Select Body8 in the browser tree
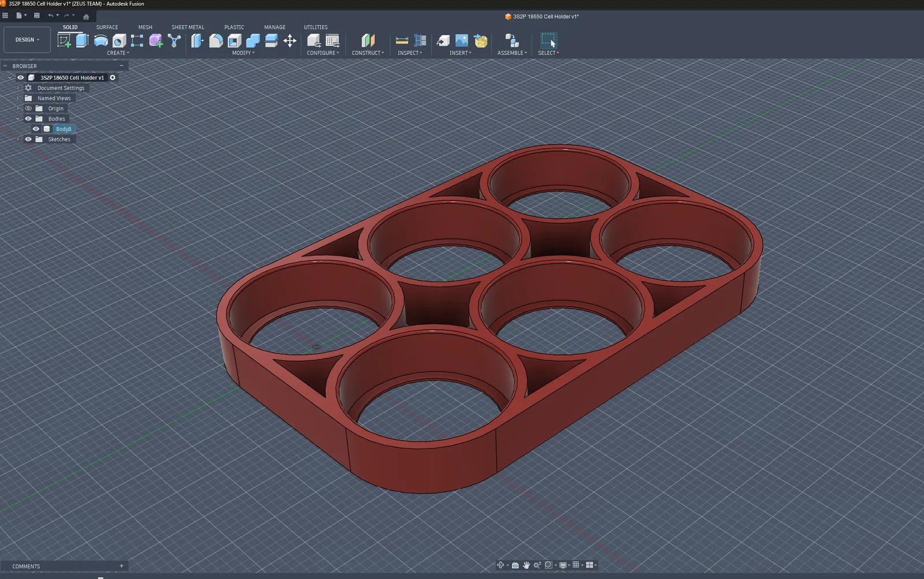The image size is (924, 579). 64,129
